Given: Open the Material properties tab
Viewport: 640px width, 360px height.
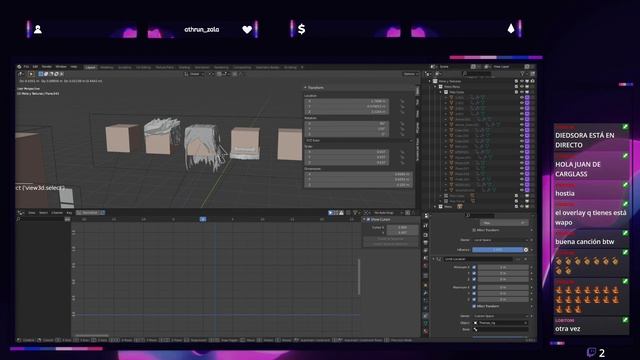Looking at the screenshot, I should pos(426,331).
